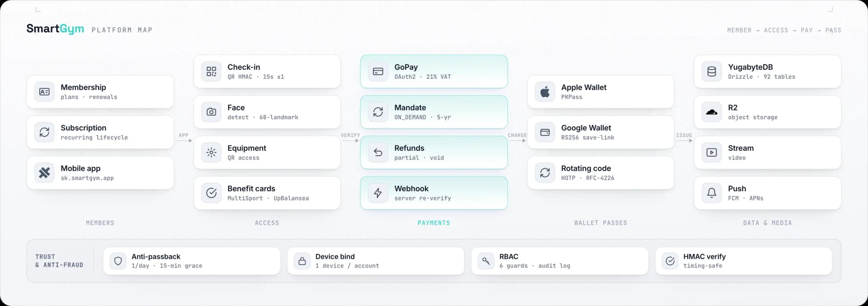
Task: Click the Membership ID card icon
Action: [x=44, y=91]
